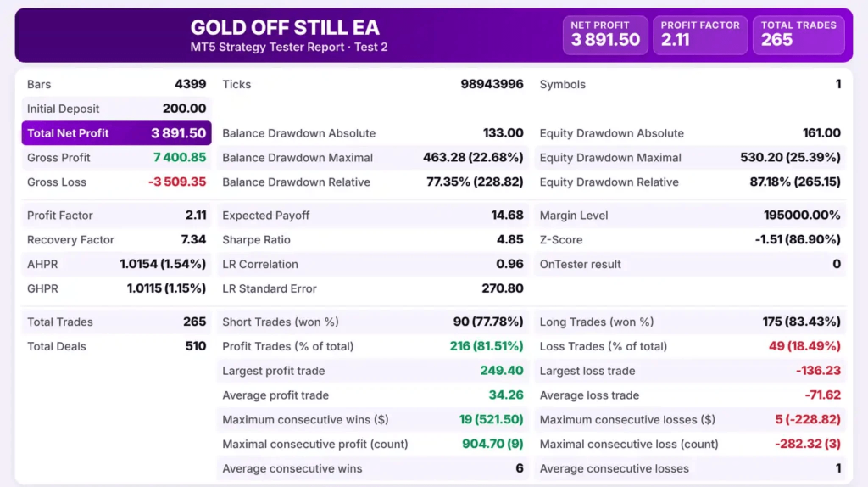Click Equity Drawdown Maximal value 530.20 (25.39%)
The image size is (868, 487).
(x=790, y=157)
